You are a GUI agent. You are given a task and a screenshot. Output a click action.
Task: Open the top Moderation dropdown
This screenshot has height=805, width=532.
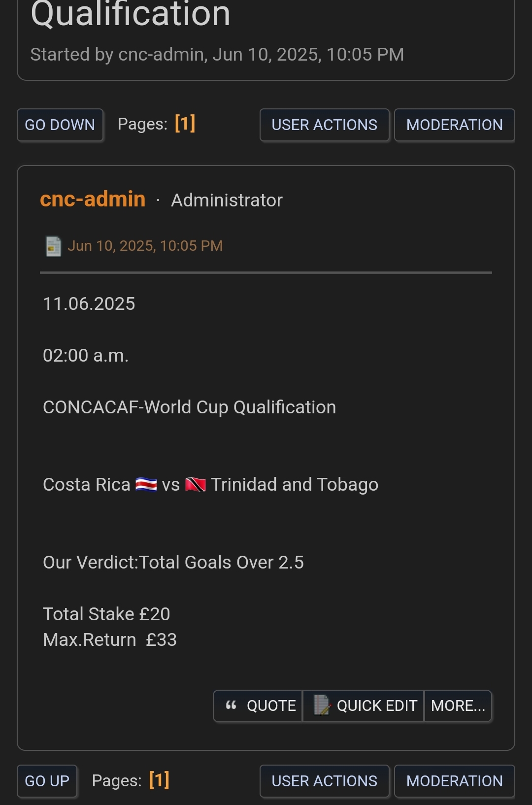[455, 125]
